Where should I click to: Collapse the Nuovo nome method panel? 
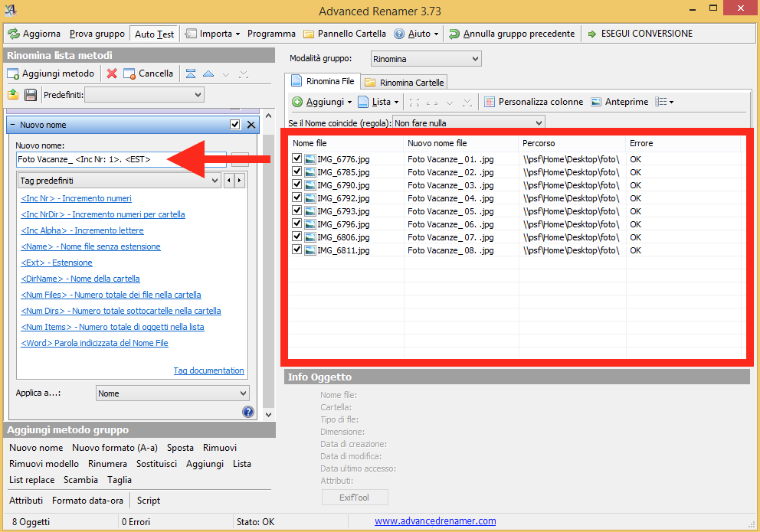coord(12,125)
